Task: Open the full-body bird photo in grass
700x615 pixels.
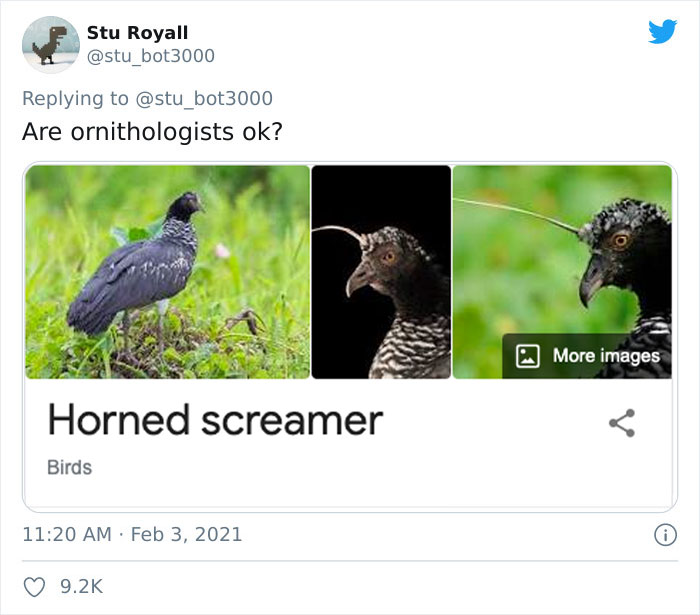Action: click(167, 272)
